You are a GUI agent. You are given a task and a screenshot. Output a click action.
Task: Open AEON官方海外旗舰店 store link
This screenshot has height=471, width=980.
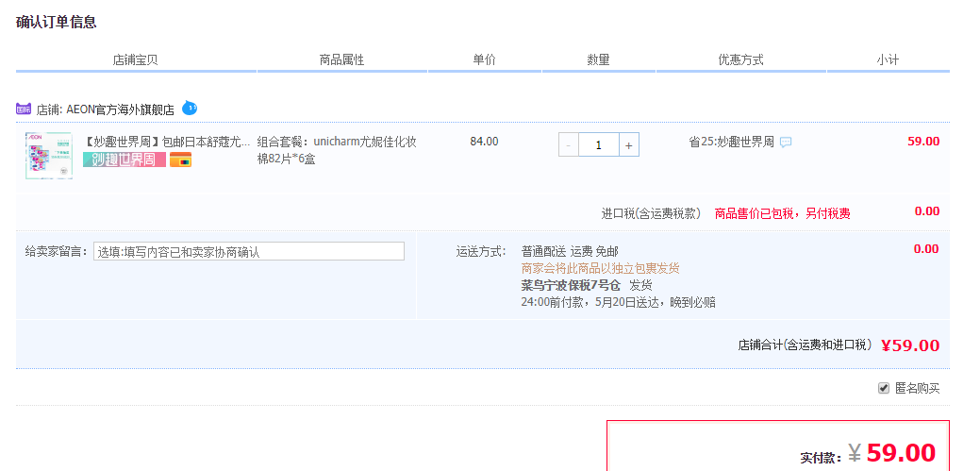[x=120, y=109]
